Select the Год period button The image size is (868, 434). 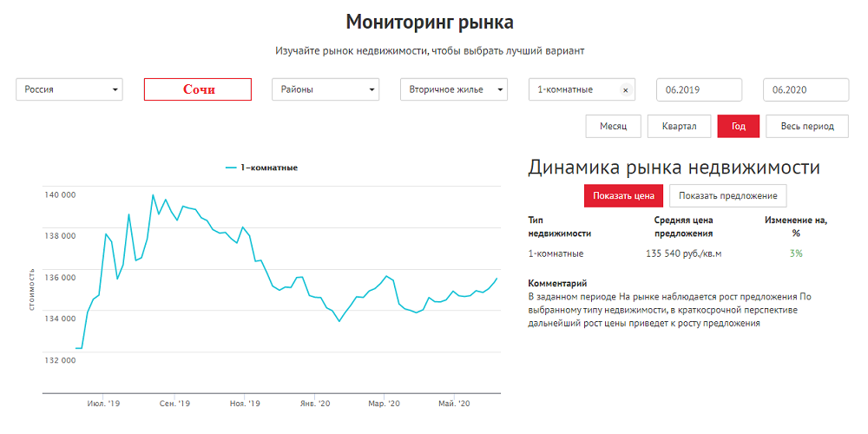(x=738, y=126)
